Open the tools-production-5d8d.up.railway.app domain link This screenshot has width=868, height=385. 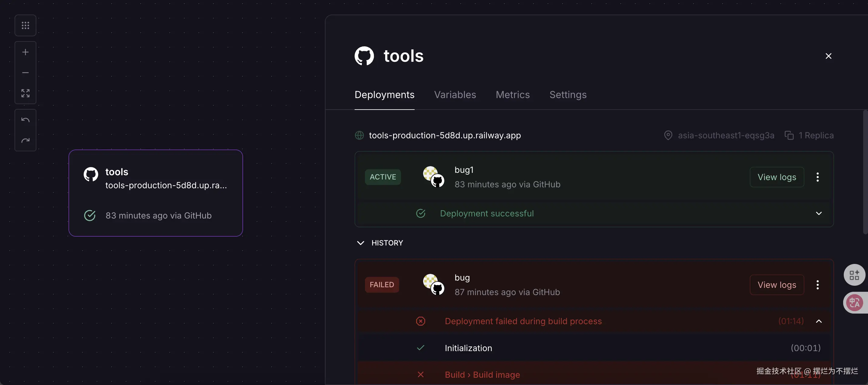click(x=444, y=135)
